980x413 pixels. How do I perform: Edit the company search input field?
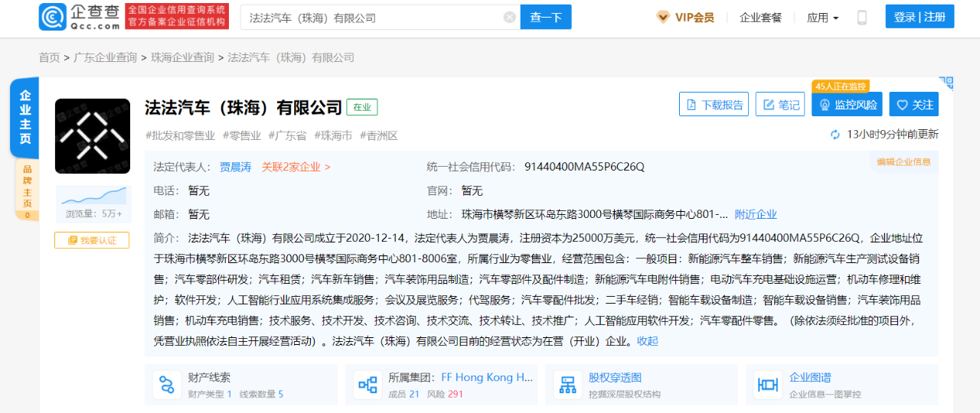click(x=380, y=17)
